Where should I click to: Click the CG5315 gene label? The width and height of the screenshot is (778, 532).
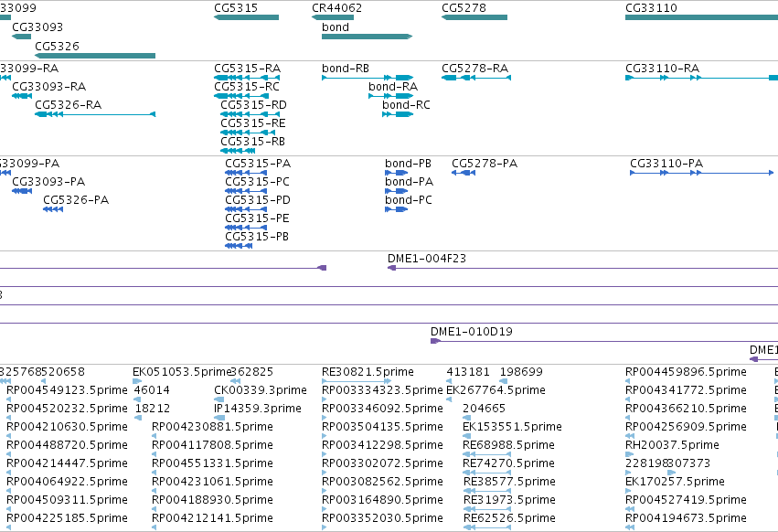pos(236,8)
